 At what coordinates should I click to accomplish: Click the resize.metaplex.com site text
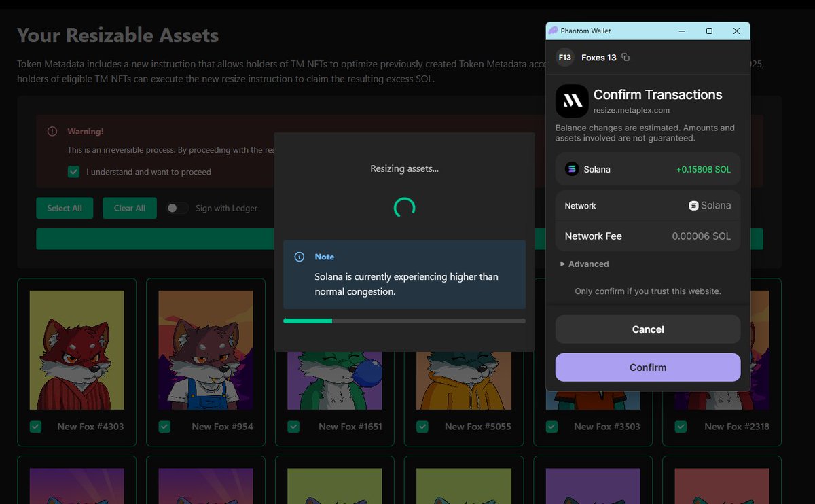(632, 110)
